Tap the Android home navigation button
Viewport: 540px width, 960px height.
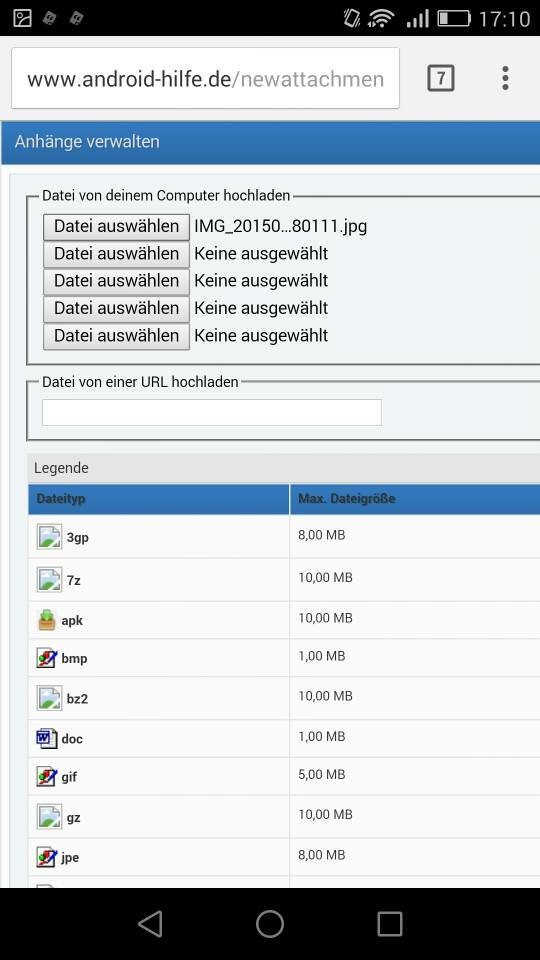(x=270, y=923)
